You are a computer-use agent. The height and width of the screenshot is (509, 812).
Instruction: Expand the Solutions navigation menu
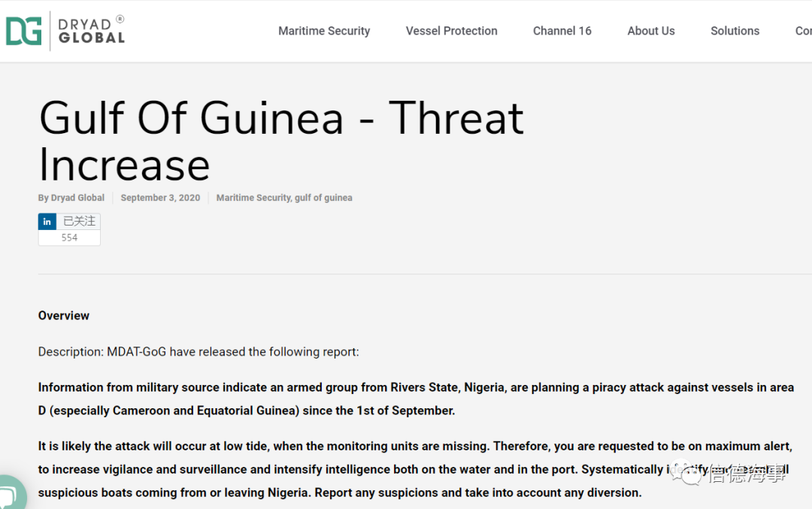point(735,31)
